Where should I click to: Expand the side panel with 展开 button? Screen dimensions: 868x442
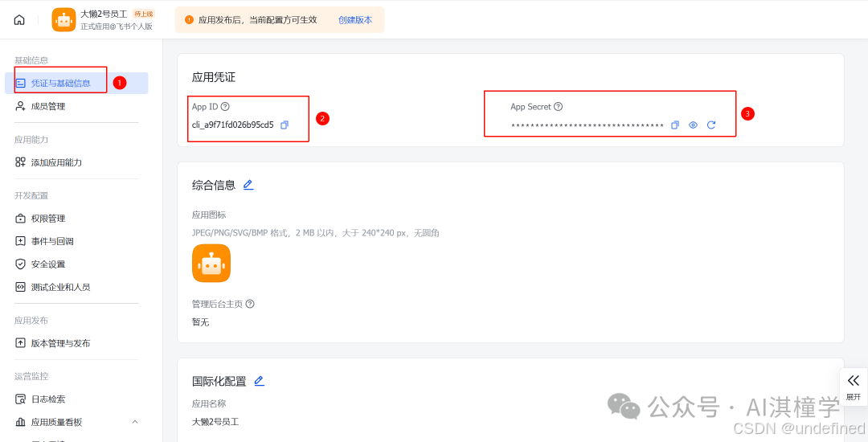(x=854, y=387)
